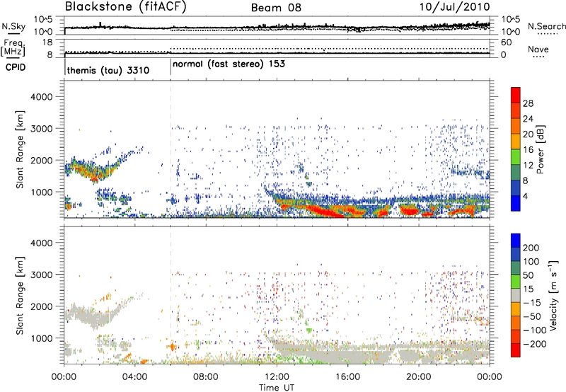Click the "Power [dB]" colorbar title

point(540,149)
